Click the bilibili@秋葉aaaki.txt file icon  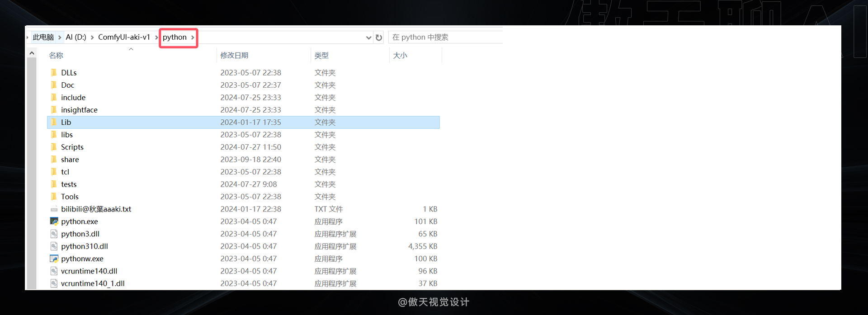pos(54,209)
